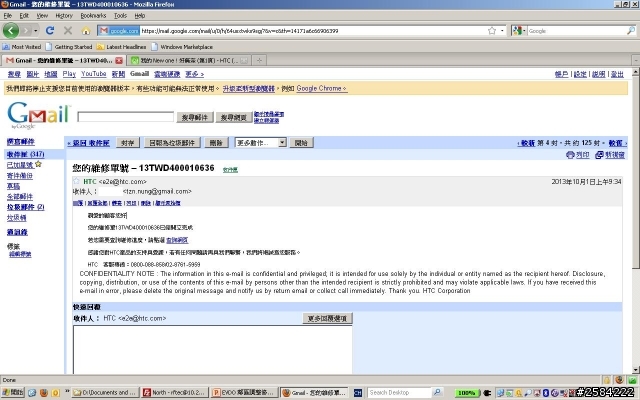Go to the Firefox Home page icon
Screen dimensions: 640x400
[86, 31]
